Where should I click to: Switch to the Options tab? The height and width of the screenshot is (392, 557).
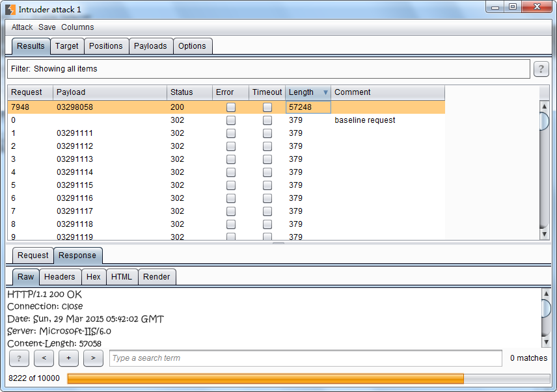point(192,46)
